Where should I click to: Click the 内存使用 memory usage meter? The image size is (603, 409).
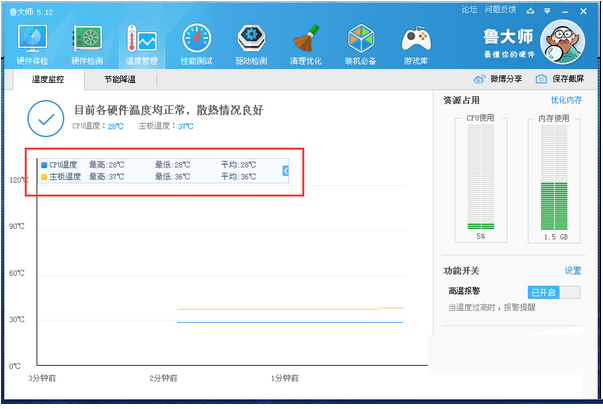click(x=554, y=177)
